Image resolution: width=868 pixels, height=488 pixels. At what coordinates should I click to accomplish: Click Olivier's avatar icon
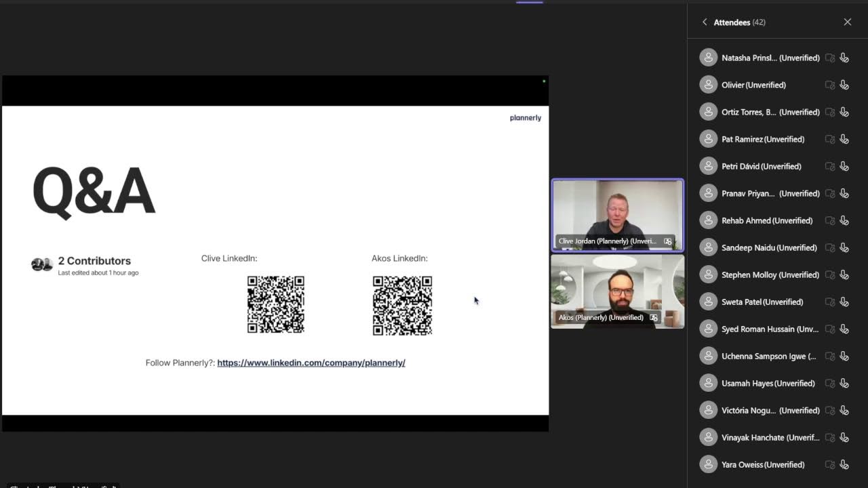point(709,85)
